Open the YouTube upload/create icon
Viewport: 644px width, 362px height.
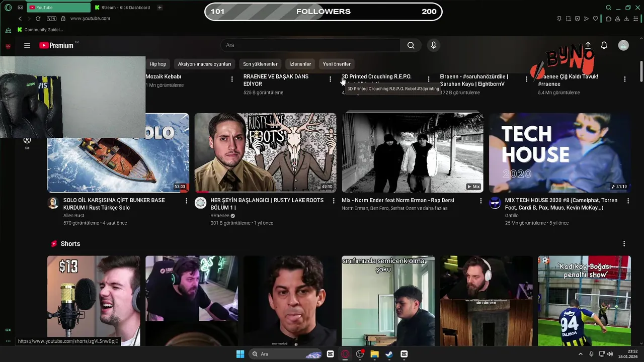[588, 45]
